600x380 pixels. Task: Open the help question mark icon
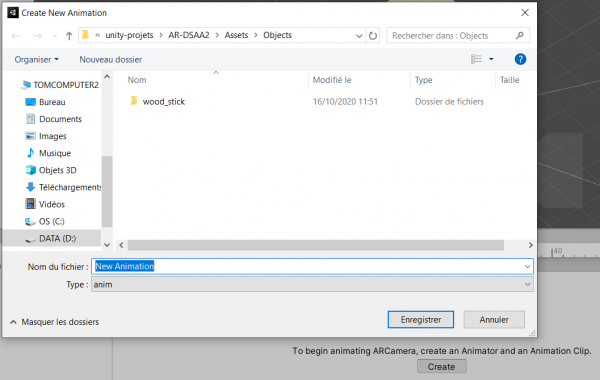tap(520, 59)
